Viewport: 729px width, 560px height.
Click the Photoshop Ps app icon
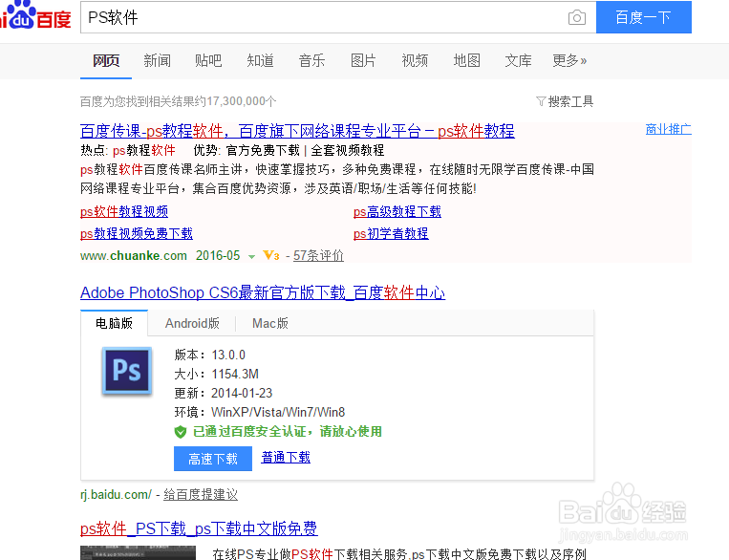pos(127,371)
